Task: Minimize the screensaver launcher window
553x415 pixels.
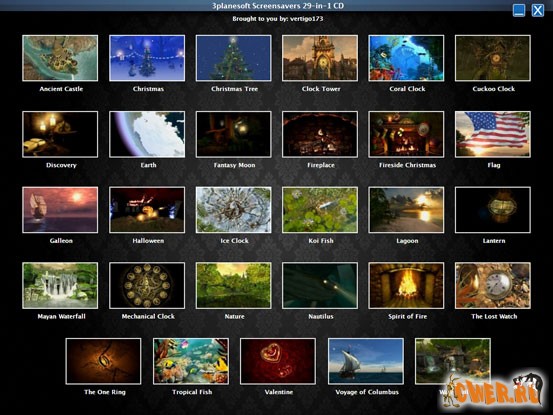Action: tap(519, 10)
